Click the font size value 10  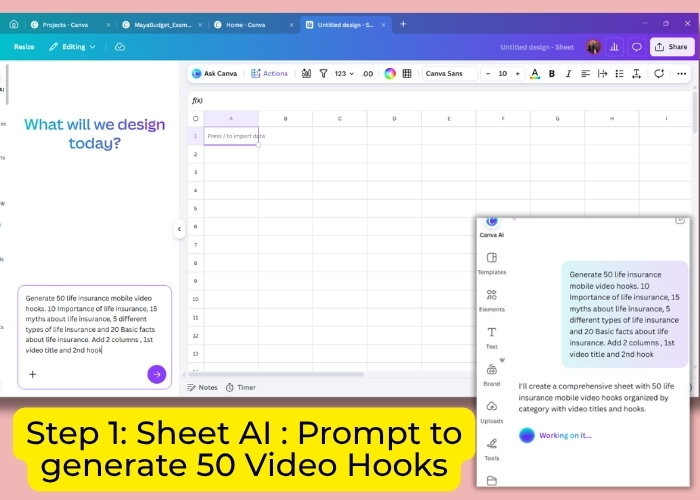point(503,74)
